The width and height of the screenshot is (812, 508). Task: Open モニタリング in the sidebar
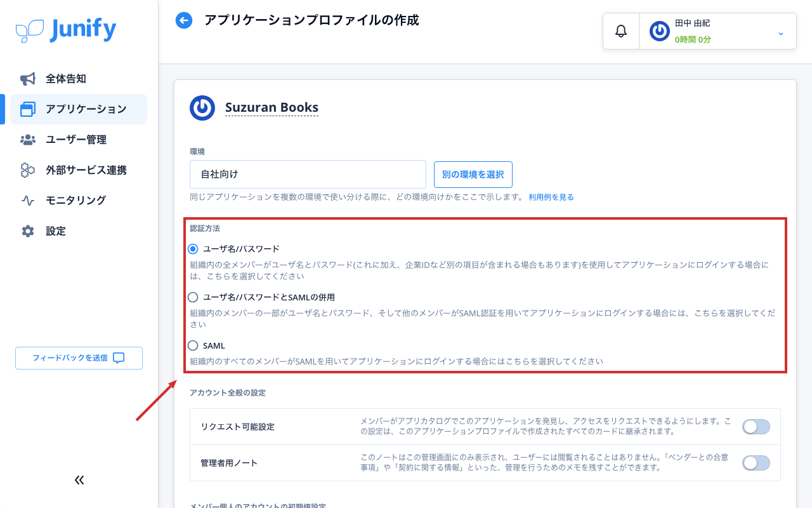point(79,201)
